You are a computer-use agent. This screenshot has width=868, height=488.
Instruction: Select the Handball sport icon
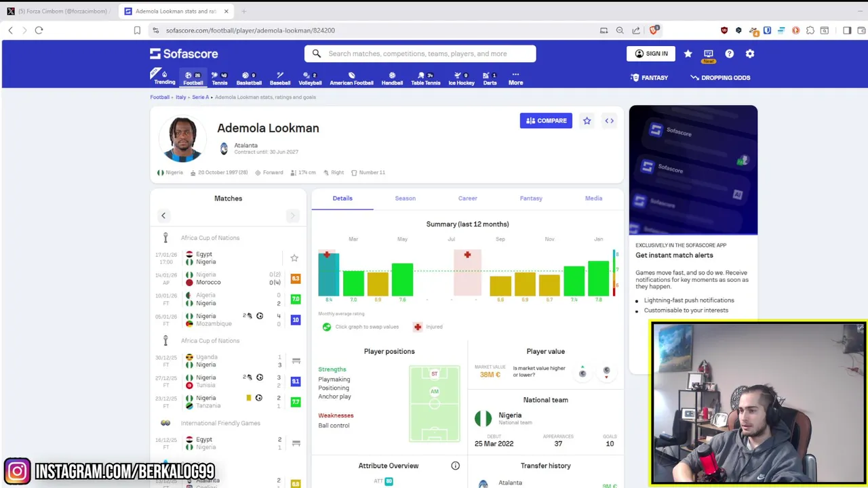click(x=392, y=78)
